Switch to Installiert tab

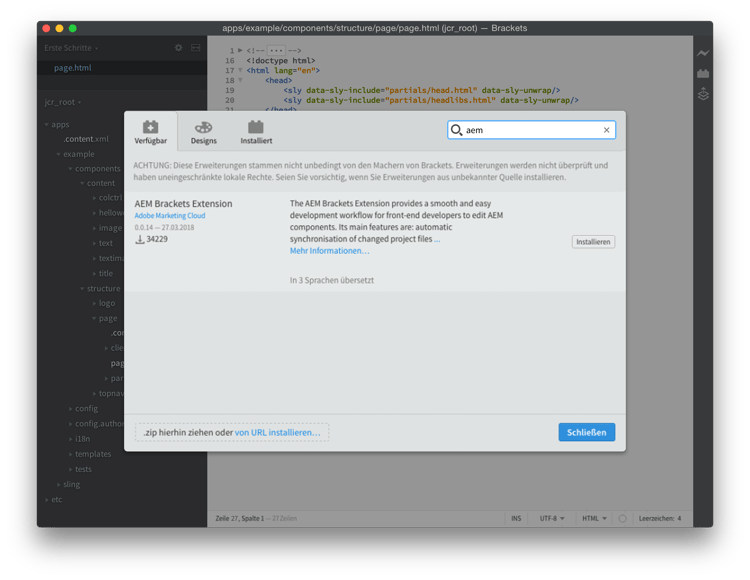(256, 132)
